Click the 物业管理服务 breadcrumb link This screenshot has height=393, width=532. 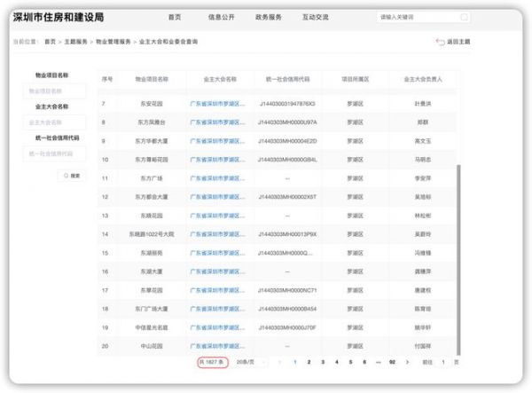tap(113, 42)
